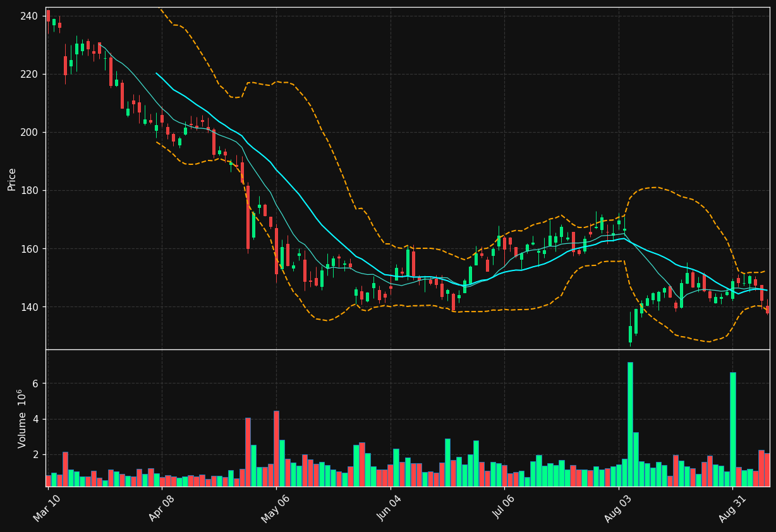The width and height of the screenshot is (776, 532).
Task: Click the Aug 31 date label
Action: [732, 509]
